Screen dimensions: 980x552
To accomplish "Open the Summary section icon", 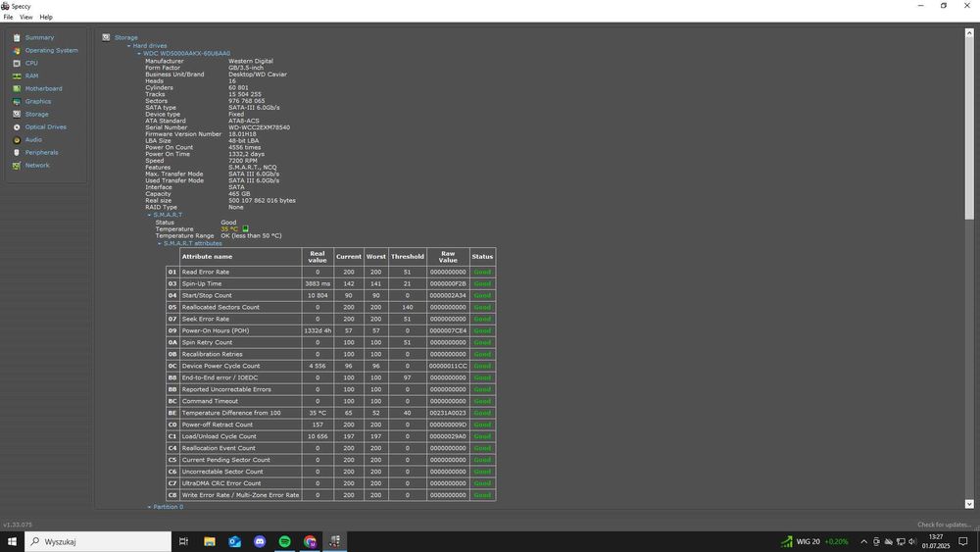I will tap(17, 37).
